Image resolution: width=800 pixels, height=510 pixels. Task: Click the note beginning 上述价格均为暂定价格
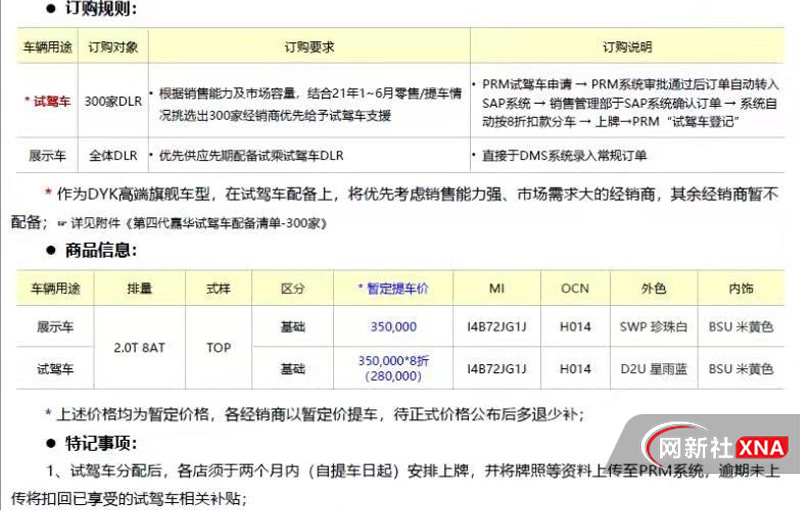pyautogui.click(x=314, y=414)
